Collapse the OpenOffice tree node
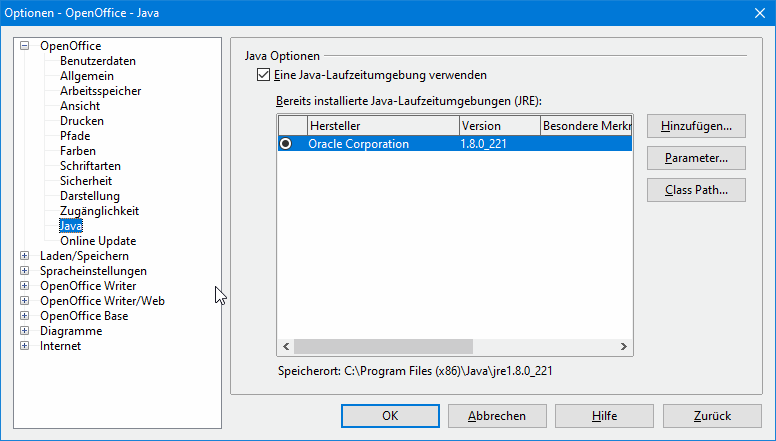776x441 pixels. (25, 46)
